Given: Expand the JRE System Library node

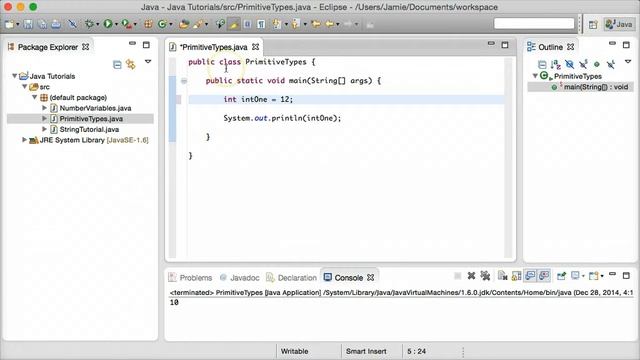Looking at the screenshot, I should click(24, 140).
